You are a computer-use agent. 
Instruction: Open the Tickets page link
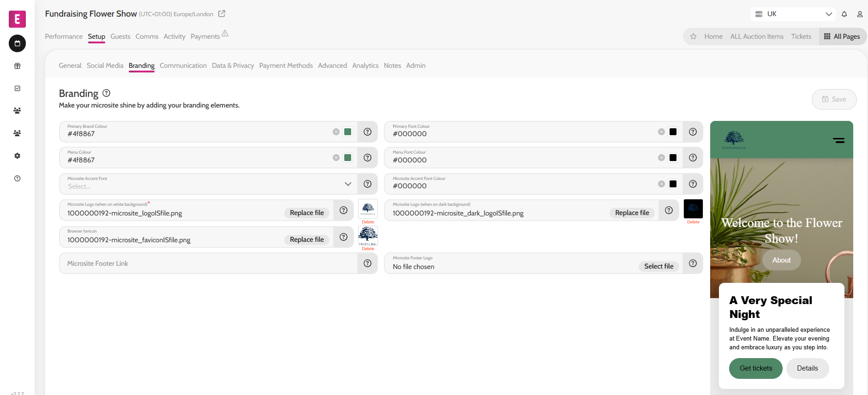801,36
